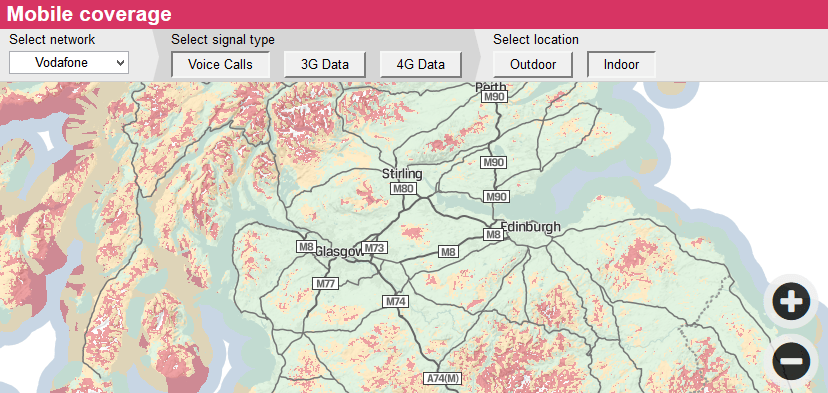
Task: Click the M77 road marker
Action: tap(325, 283)
